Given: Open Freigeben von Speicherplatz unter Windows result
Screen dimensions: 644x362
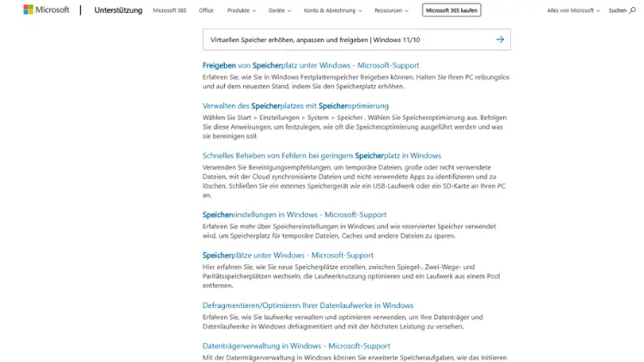Looking at the screenshot, I should pos(311,65).
